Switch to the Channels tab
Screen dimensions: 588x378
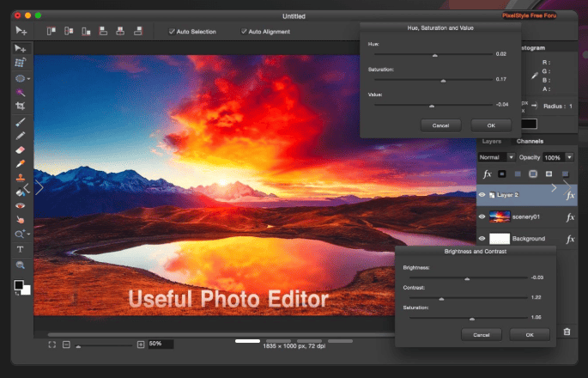[x=530, y=141]
